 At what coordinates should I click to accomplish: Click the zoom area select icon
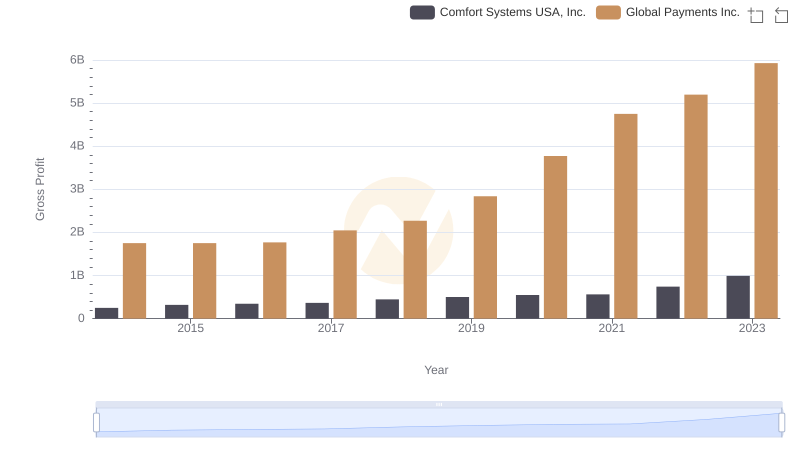[x=756, y=15]
